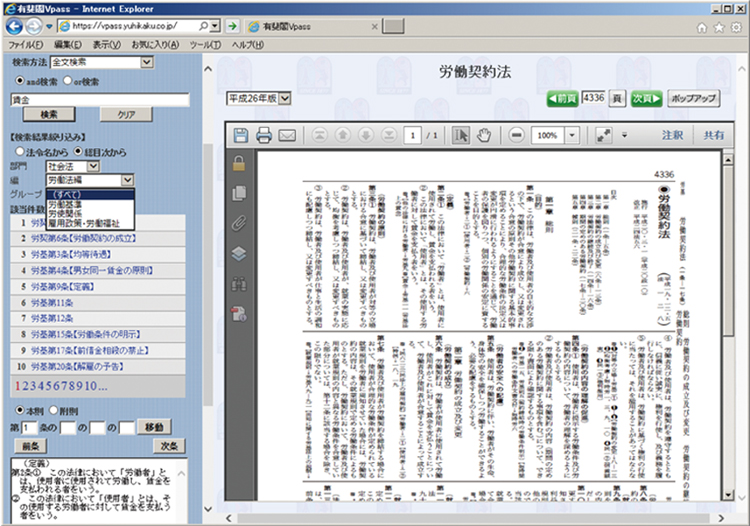Open the PDF toolbar extra options arrow
750x526 pixels.
(x=624, y=135)
